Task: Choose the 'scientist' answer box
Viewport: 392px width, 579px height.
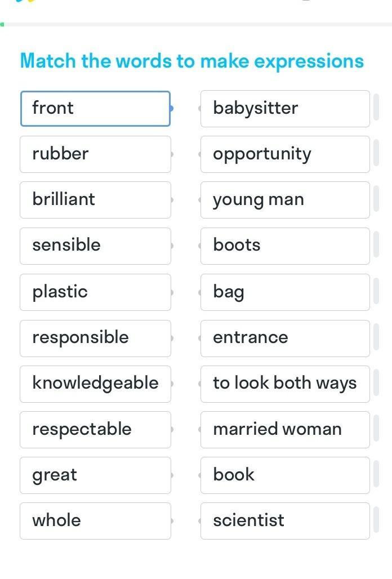Action: pos(285,521)
